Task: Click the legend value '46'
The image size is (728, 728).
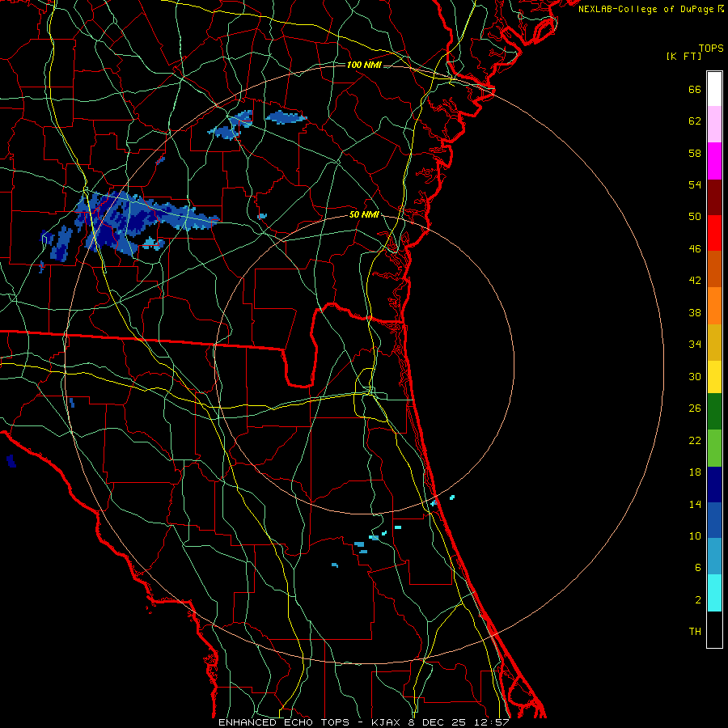Action: 695,249
